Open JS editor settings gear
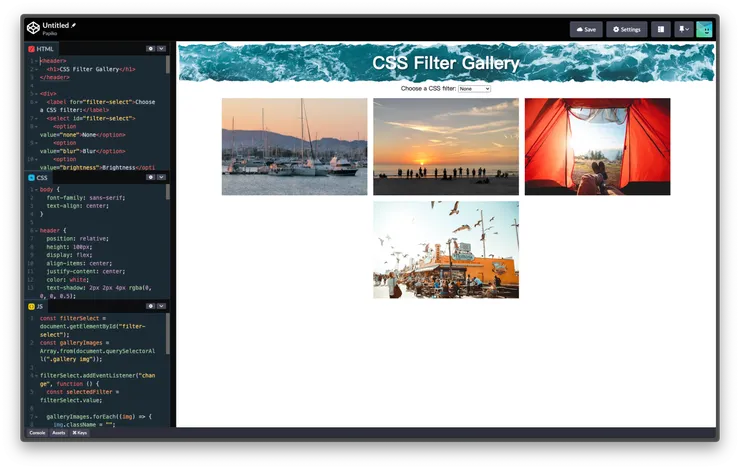 pyautogui.click(x=150, y=306)
